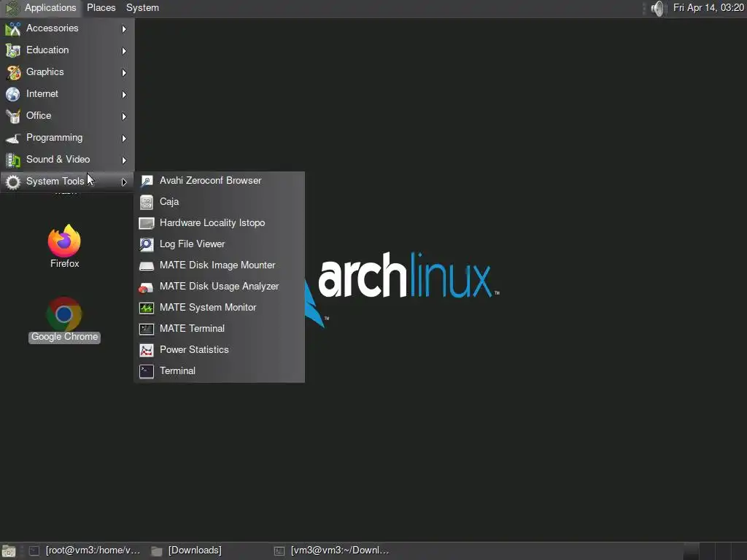Viewport: 747px width, 560px height.
Task: Open the clock showing Fri Apr 14
Action: (708, 8)
